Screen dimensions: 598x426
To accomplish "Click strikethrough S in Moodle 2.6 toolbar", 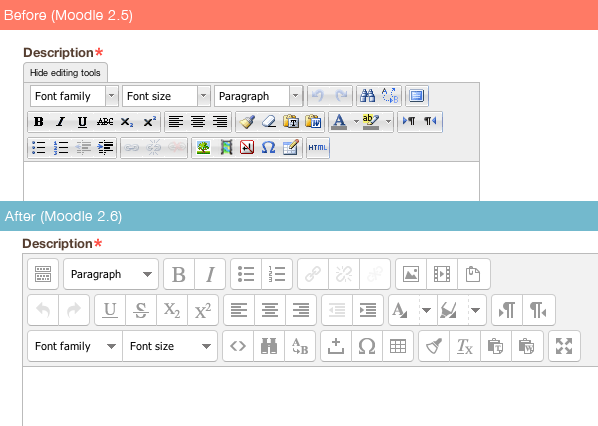I will [x=141, y=310].
